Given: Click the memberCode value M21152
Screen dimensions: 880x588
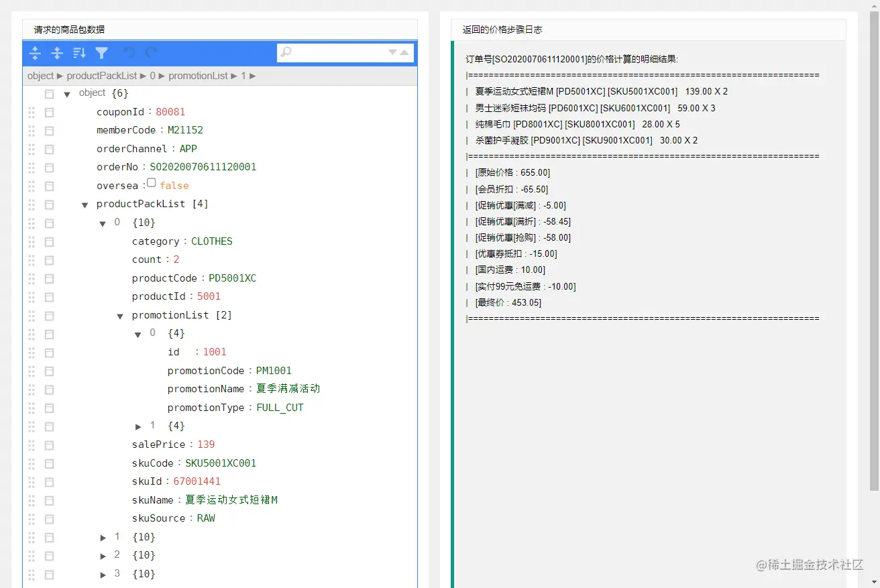Looking at the screenshot, I should (185, 130).
